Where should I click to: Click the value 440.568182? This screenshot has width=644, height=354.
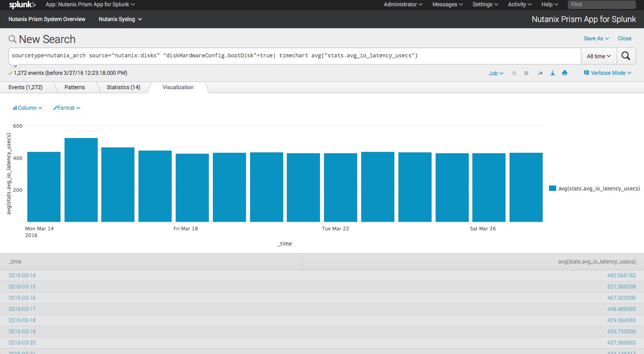click(x=621, y=276)
